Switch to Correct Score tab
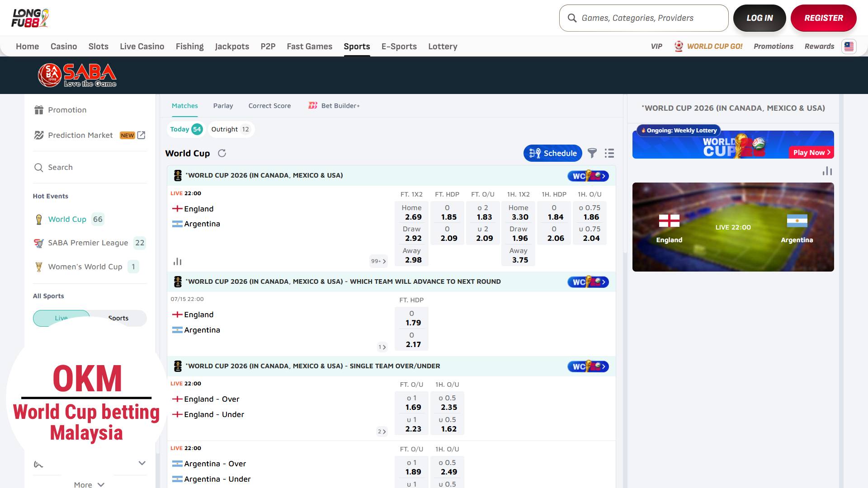This screenshot has height=488, width=868. point(269,105)
